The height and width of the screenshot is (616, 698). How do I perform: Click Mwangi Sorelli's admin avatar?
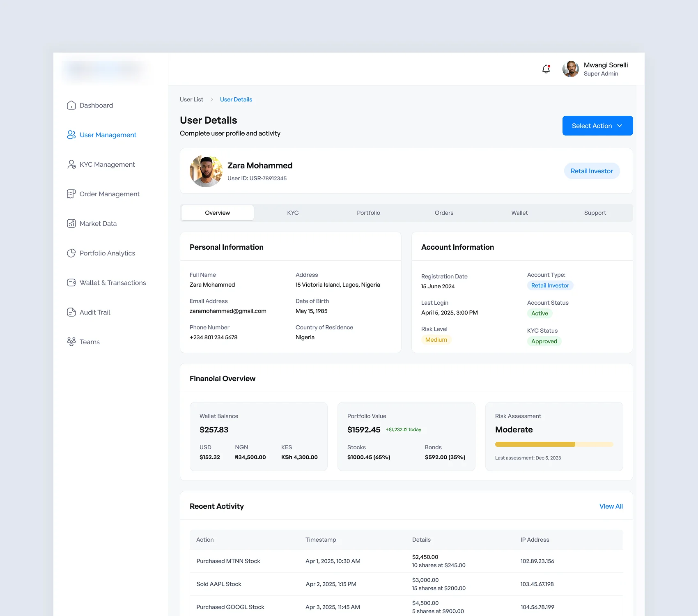571,69
